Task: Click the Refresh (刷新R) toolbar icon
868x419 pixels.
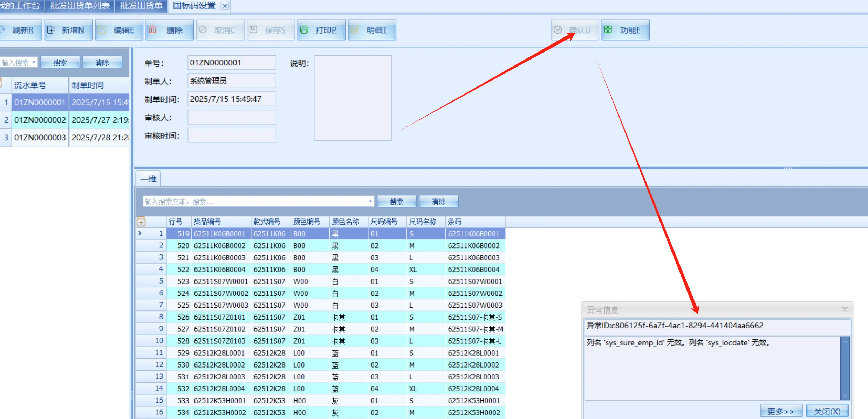Action: 3,30
